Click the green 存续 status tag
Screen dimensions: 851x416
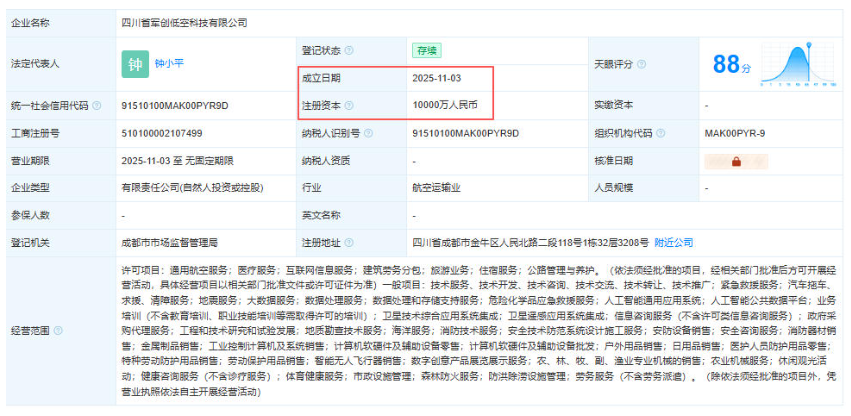pos(425,50)
